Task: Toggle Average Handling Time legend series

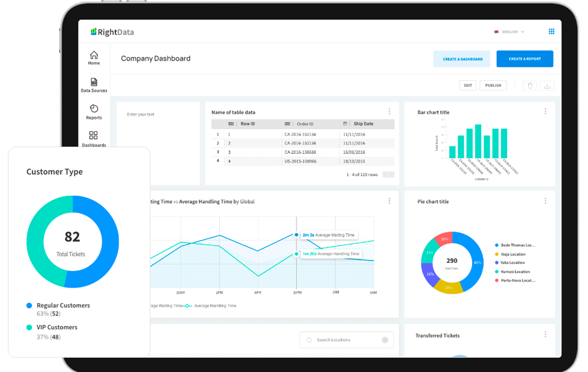Action: (210, 306)
